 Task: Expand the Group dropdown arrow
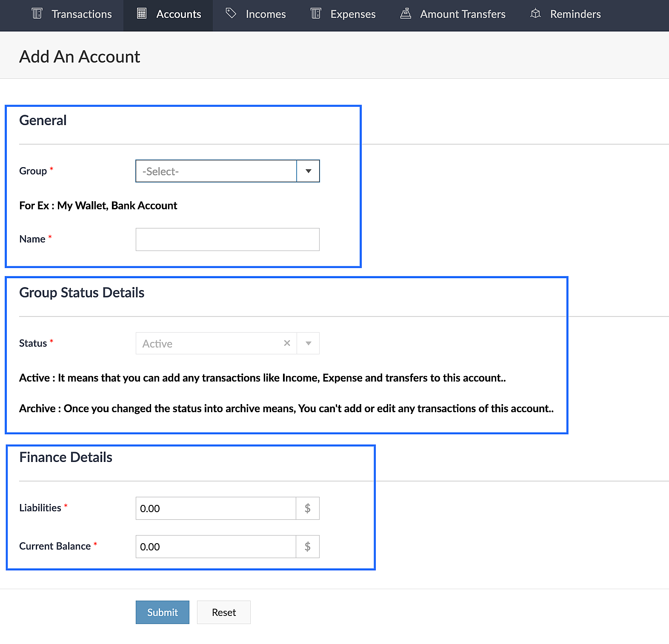coord(309,171)
